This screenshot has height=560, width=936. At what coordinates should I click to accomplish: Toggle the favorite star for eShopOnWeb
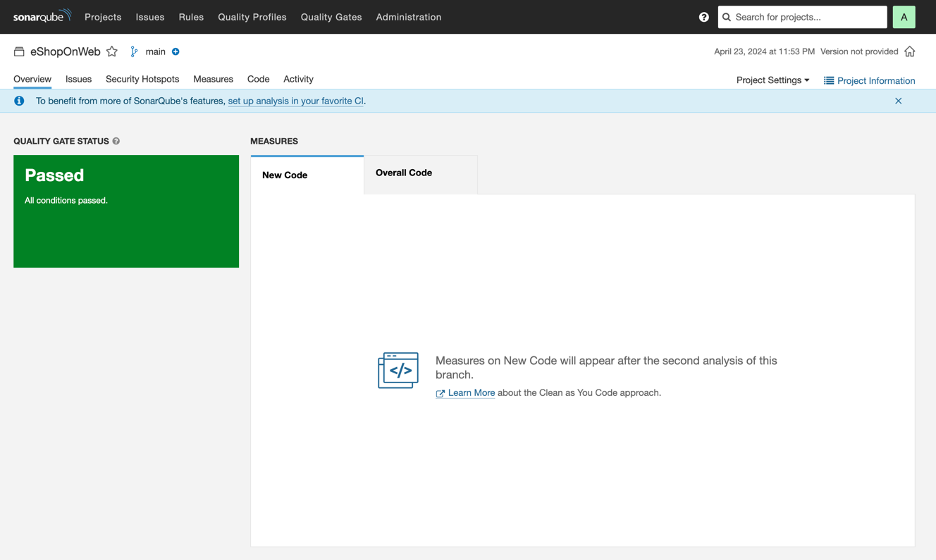pos(112,51)
